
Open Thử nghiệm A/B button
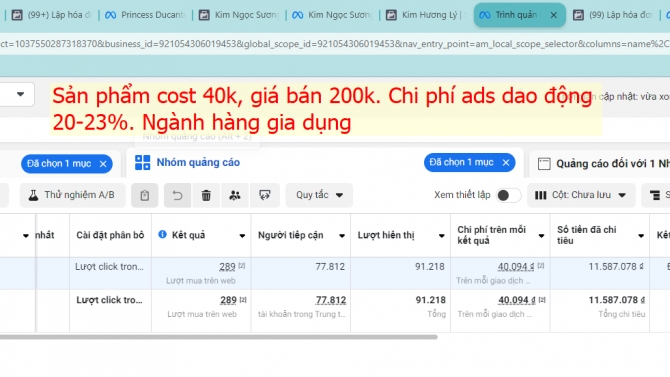point(73,195)
